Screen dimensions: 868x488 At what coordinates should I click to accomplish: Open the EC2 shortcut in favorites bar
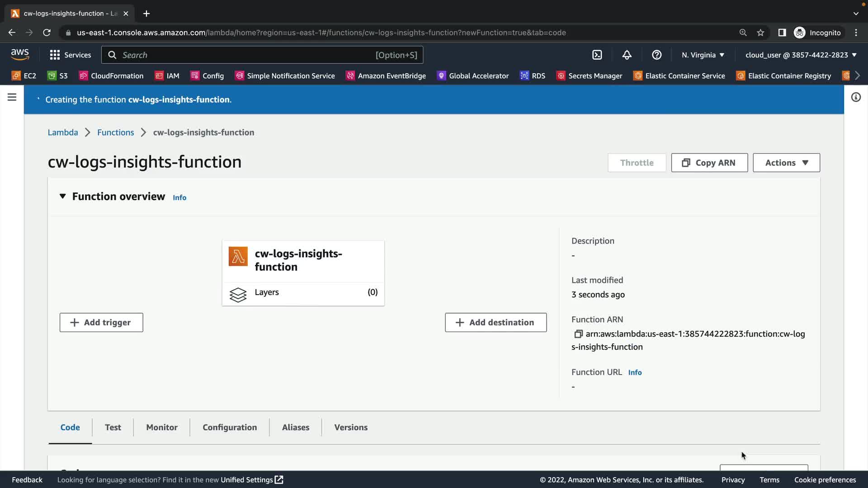(x=24, y=75)
